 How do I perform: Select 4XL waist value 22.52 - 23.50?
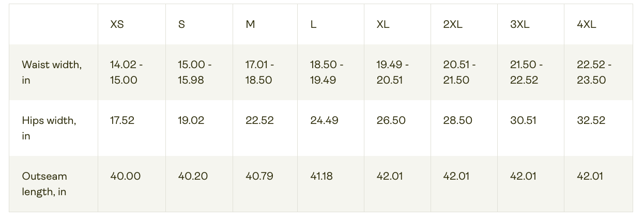pyautogui.click(x=594, y=72)
